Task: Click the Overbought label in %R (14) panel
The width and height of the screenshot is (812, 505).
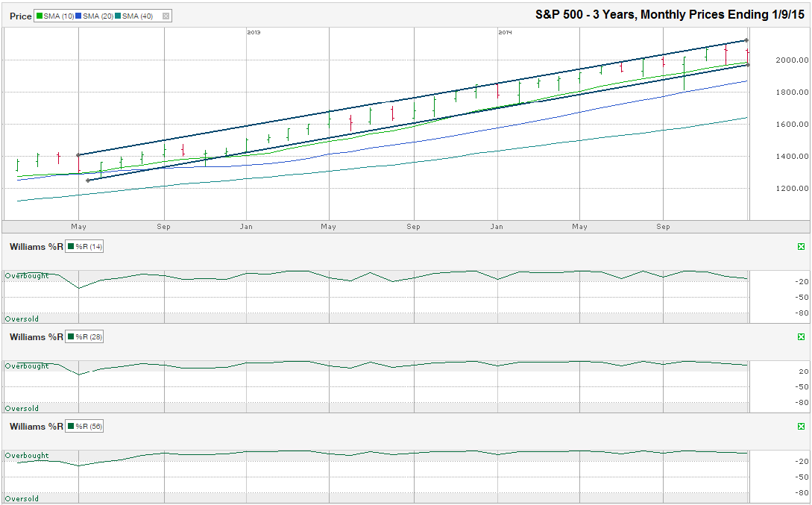Action: tap(27, 275)
